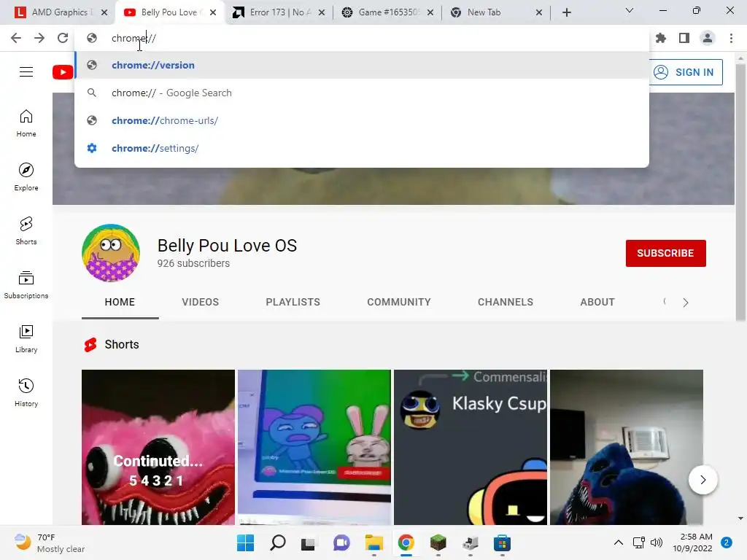Select chrome://chrome-urls/ suggestion
This screenshot has height=560, width=747.
tap(362, 120)
